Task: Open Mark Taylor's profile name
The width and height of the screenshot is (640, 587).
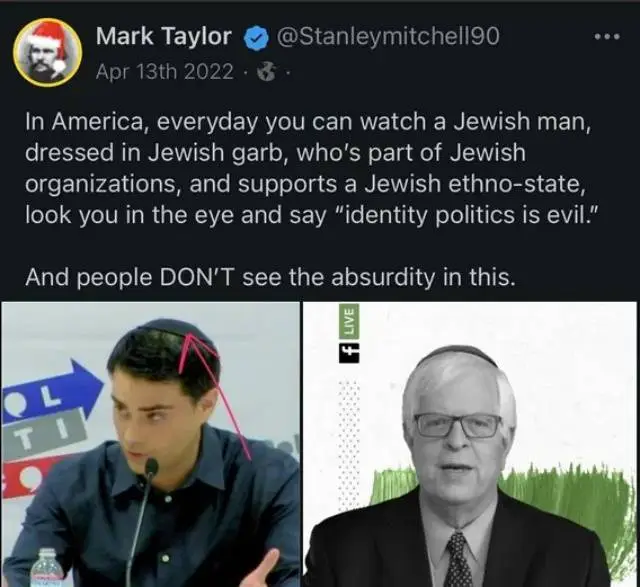Action: coord(164,36)
